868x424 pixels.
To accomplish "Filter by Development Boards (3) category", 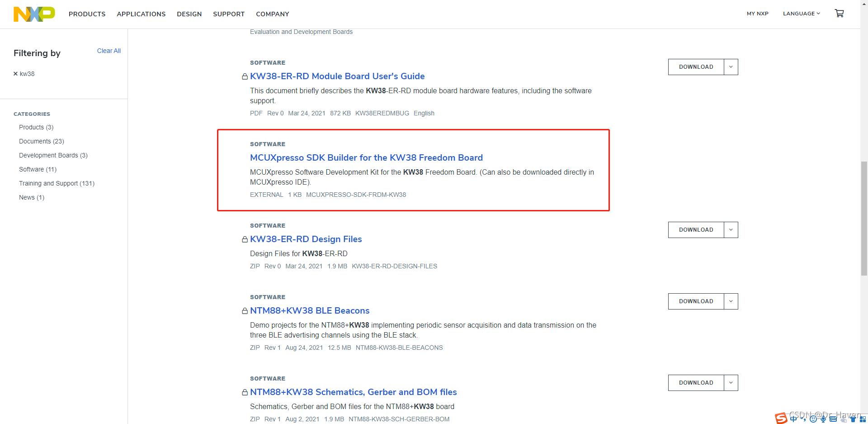I will (x=53, y=155).
